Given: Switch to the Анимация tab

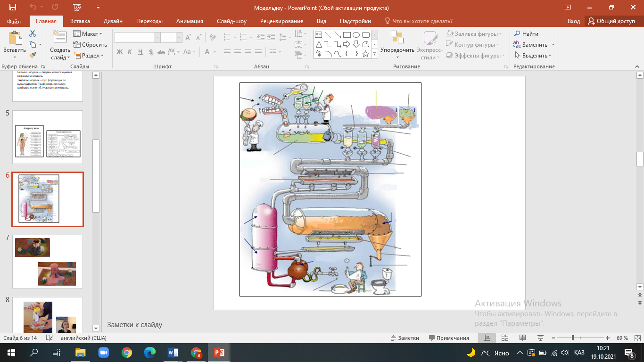Looking at the screenshot, I should point(190,21).
